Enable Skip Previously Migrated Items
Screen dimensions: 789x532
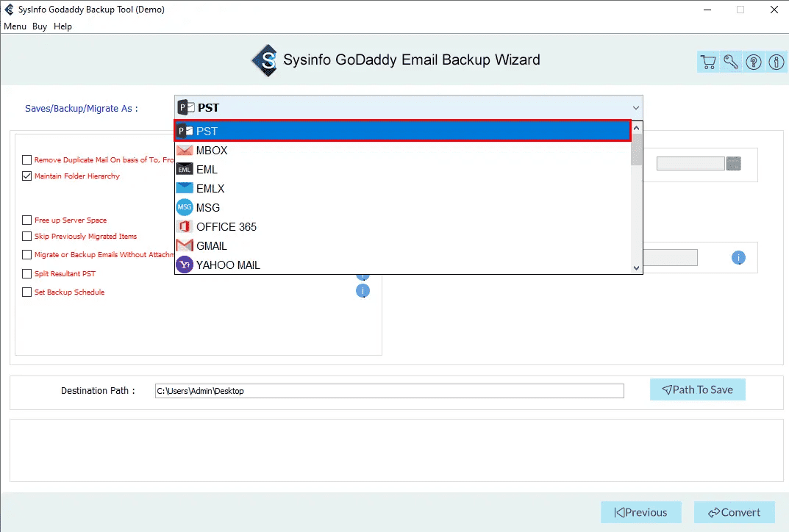tap(26, 236)
